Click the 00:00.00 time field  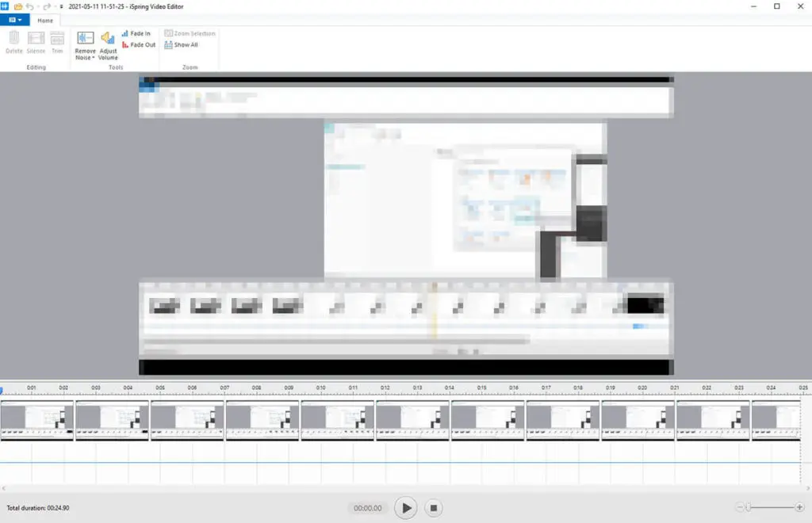(x=368, y=508)
